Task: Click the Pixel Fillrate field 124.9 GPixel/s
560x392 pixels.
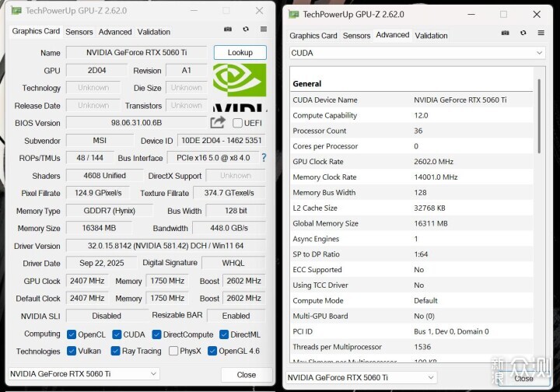Action: tap(98, 193)
